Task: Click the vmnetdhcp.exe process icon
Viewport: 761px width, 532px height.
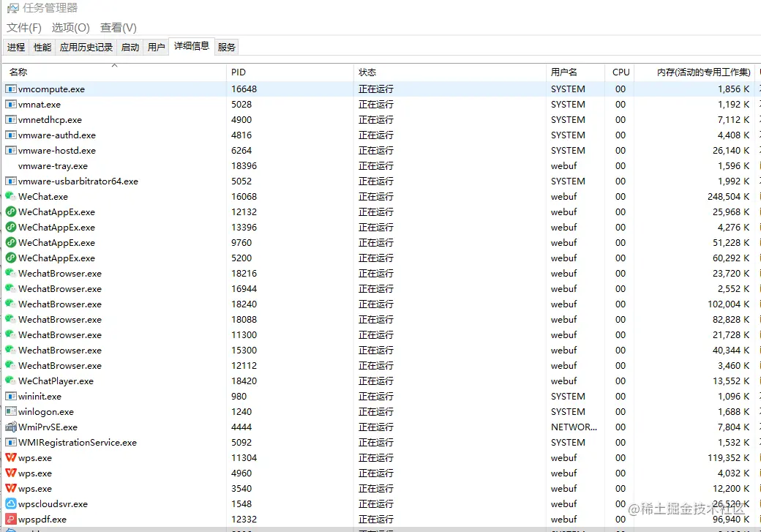Action: tap(11, 120)
